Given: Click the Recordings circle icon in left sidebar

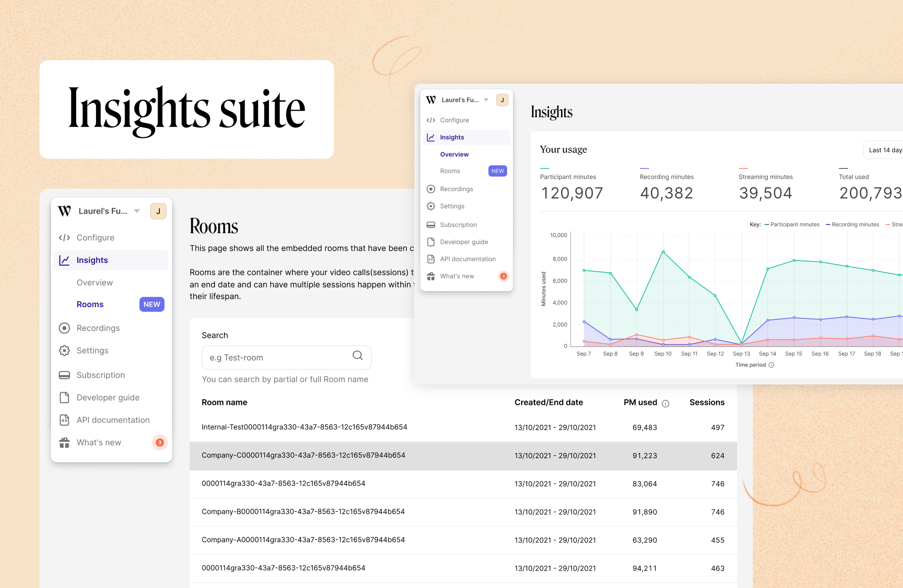Looking at the screenshot, I should point(64,328).
